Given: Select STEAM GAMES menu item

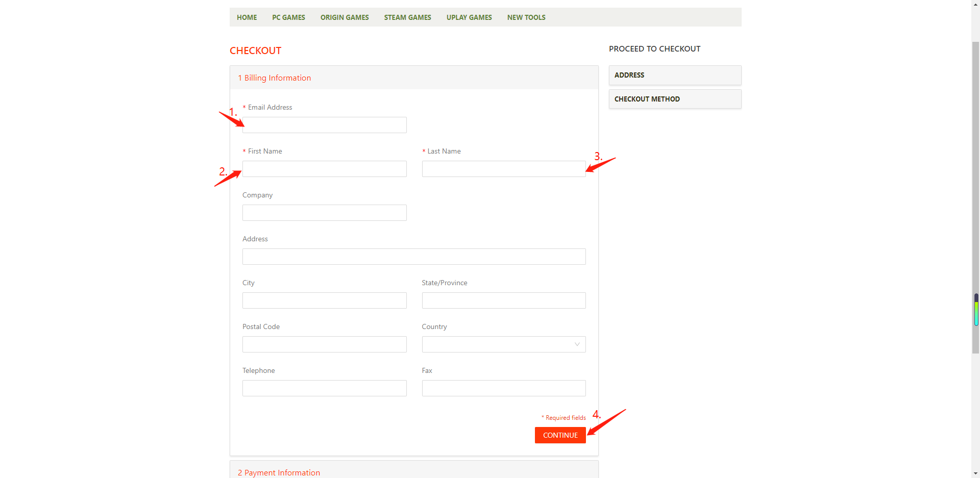Looking at the screenshot, I should (407, 17).
